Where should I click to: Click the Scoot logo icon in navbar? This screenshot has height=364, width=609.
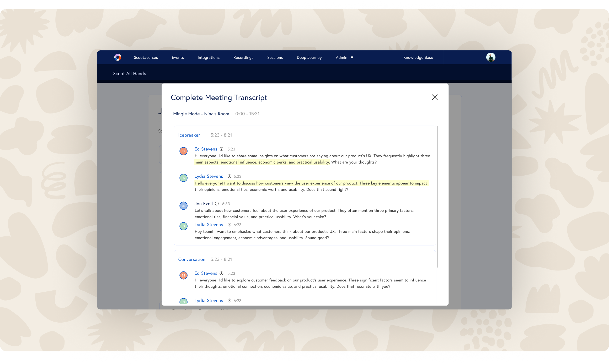point(117,57)
